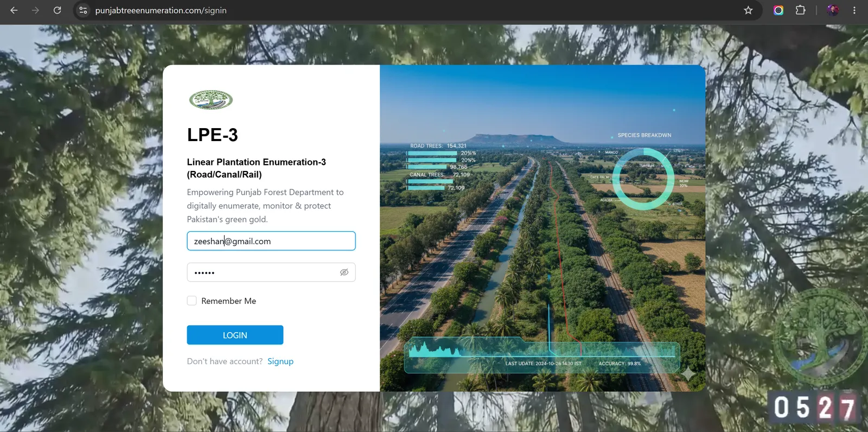Reload the page with the refresh icon

point(57,10)
